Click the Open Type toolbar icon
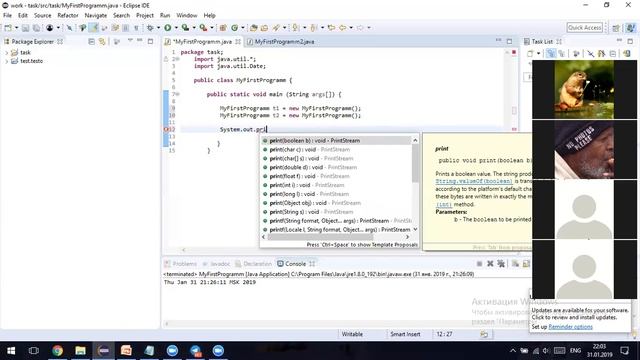Image resolution: width=640 pixels, height=360 pixels. (x=253, y=28)
